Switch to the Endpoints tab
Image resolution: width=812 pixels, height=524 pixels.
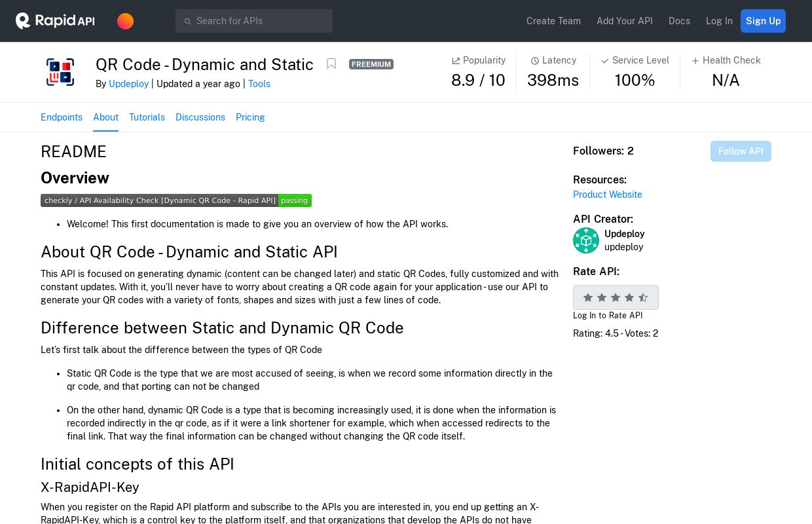point(62,117)
